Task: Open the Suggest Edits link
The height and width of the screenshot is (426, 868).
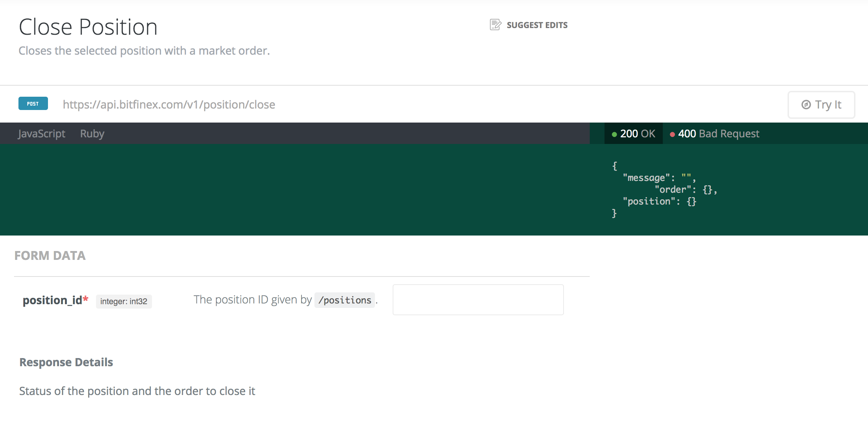Action: [537, 25]
